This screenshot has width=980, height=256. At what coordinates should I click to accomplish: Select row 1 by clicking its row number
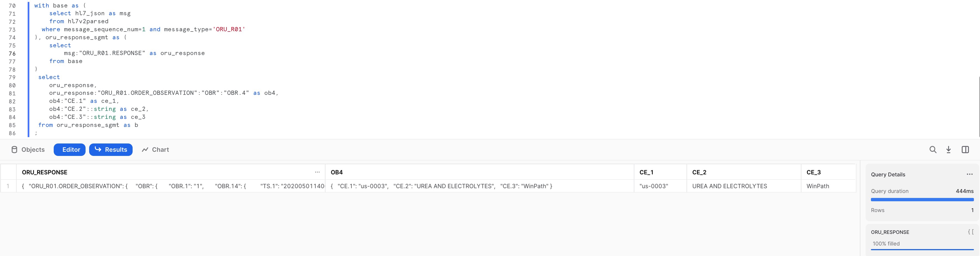coord(8,186)
